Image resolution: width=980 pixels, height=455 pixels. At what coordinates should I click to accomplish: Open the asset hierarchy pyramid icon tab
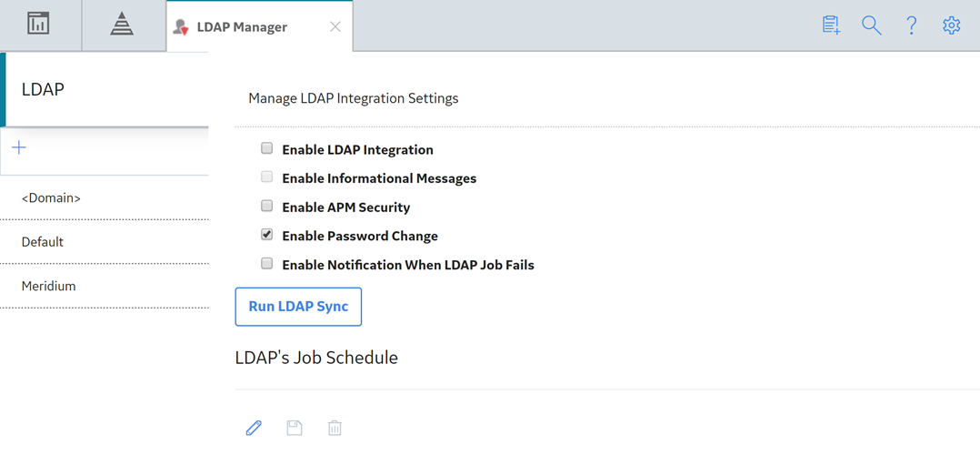click(118, 25)
